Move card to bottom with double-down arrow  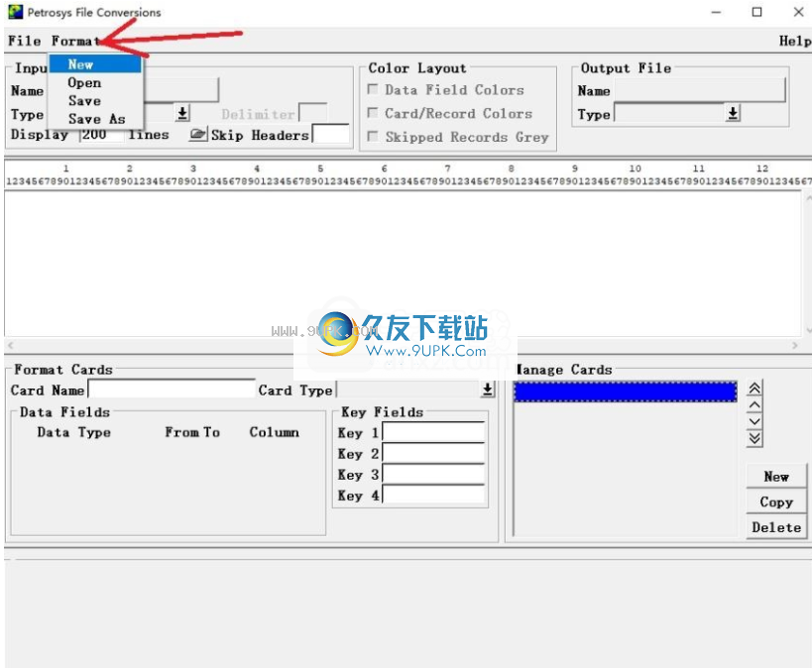click(754, 439)
